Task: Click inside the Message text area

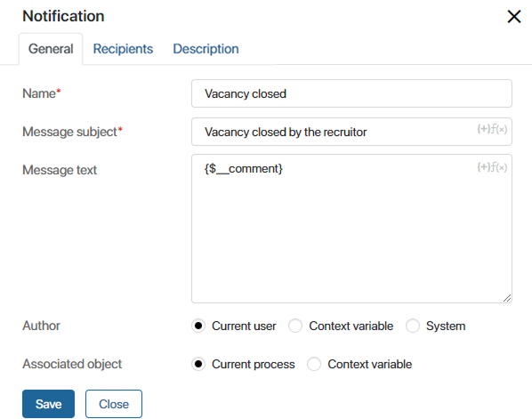Action: coord(351,229)
